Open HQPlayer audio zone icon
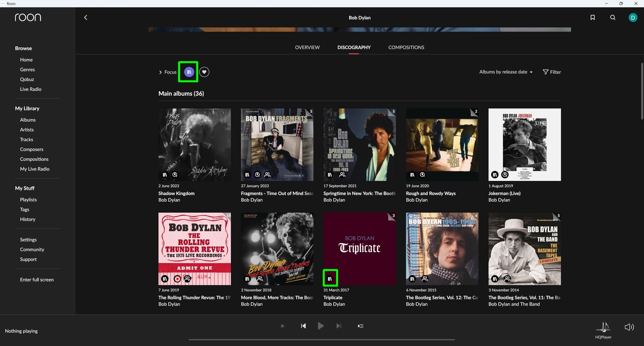The height and width of the screenshot is (346, 644). pyautogui.click(x=603, y=327)
